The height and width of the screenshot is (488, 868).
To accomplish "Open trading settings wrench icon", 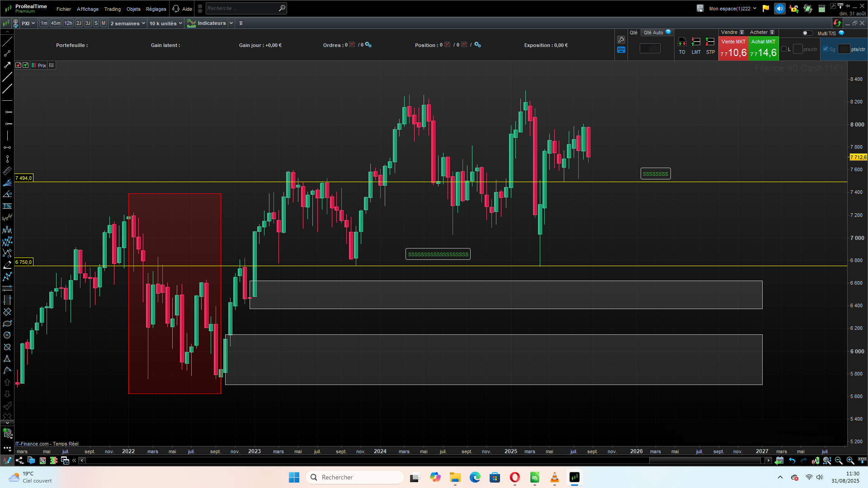I will point(621,40).
